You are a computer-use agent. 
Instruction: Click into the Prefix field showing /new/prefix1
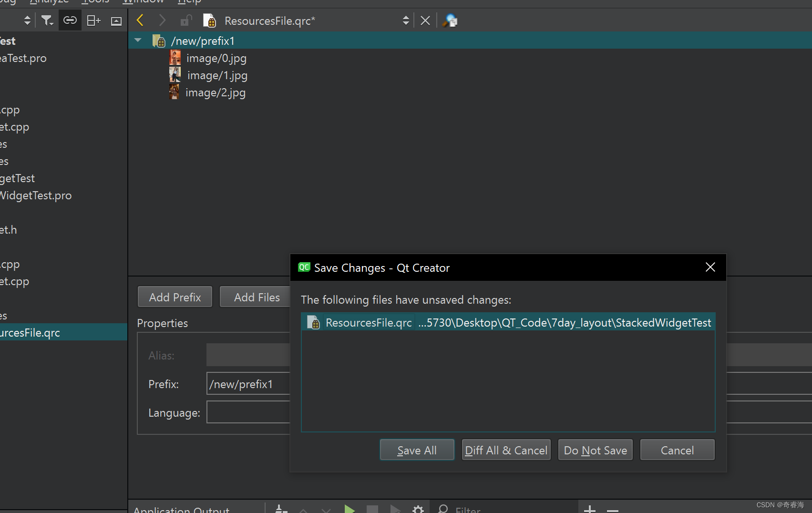pyautogui.click(x=248, y=384)
